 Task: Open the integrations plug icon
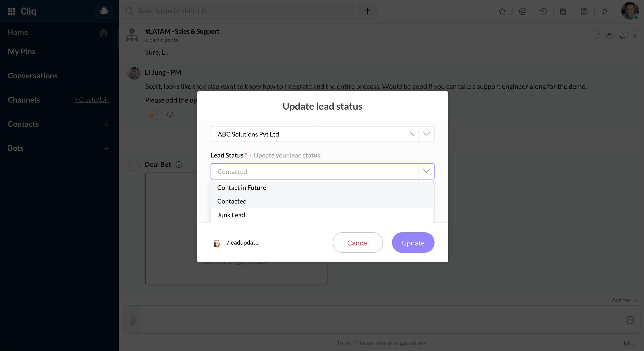(605, 11)
